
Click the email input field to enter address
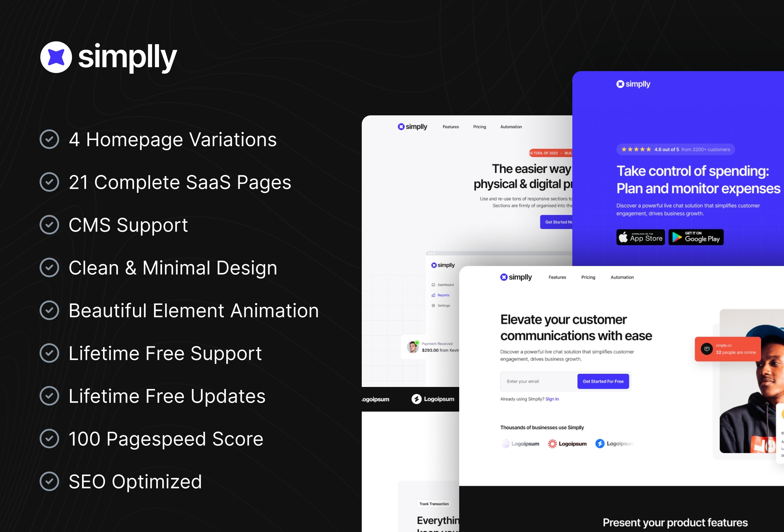[537, 380]
